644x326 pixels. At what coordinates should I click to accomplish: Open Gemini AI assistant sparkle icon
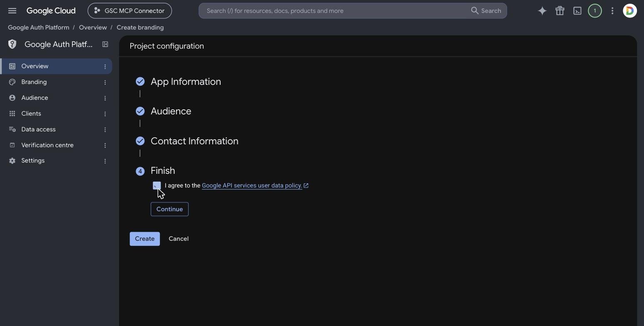click(x=542, y=11)
